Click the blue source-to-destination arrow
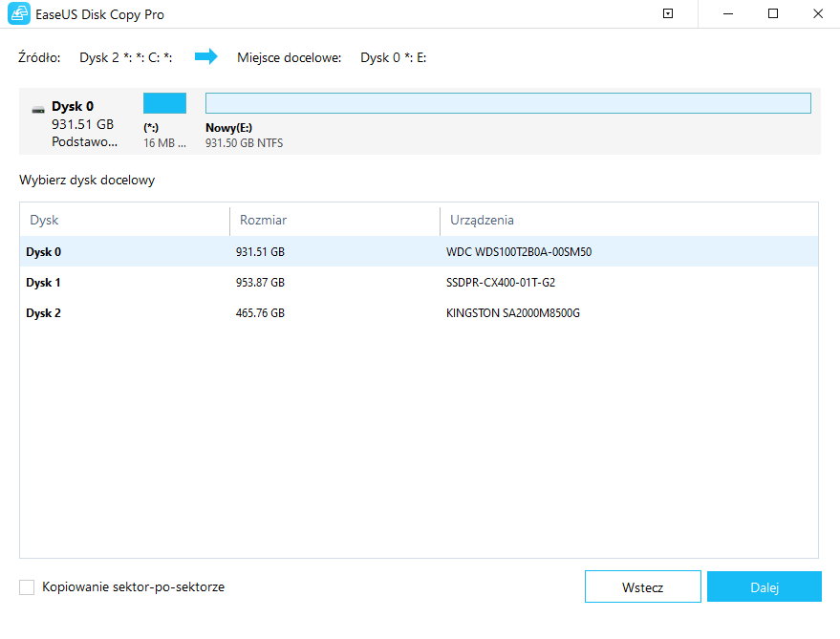 coord(205,57)
